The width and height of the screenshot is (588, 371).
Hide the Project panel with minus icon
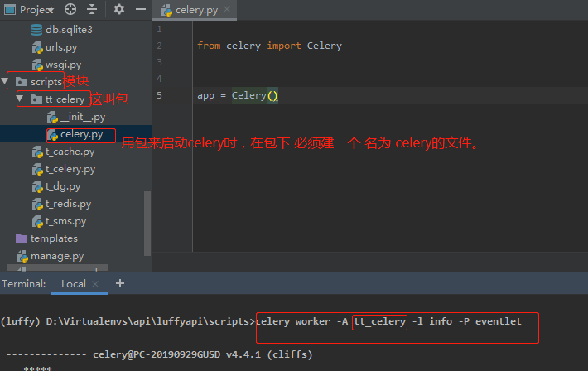[x=141, y=9]
